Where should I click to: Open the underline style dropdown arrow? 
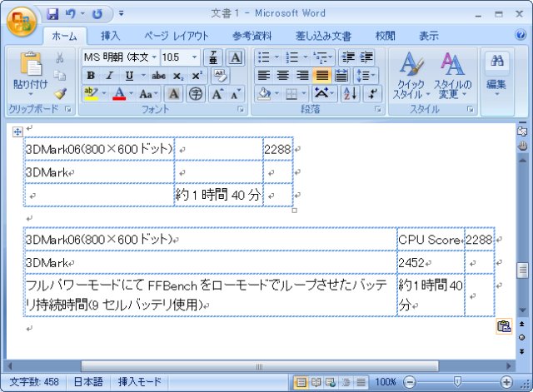coord(143,76)
